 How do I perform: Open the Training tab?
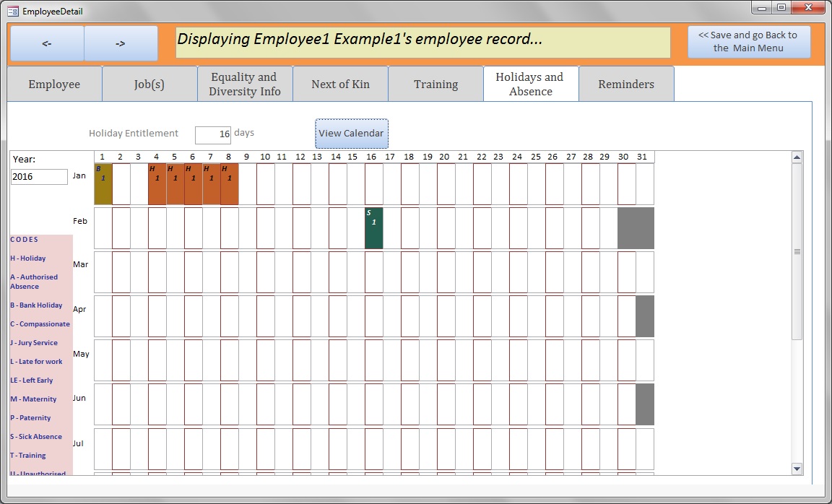tap(435, 84)
